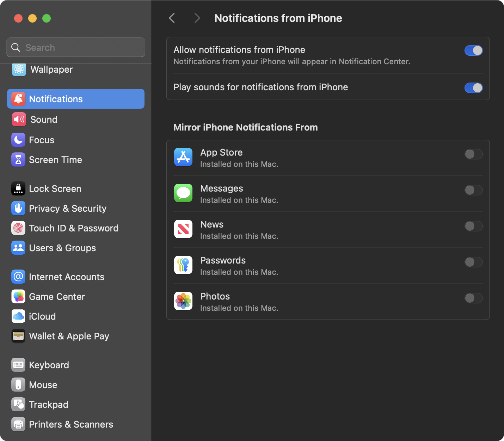Select the Notifications bell icon

18,99
